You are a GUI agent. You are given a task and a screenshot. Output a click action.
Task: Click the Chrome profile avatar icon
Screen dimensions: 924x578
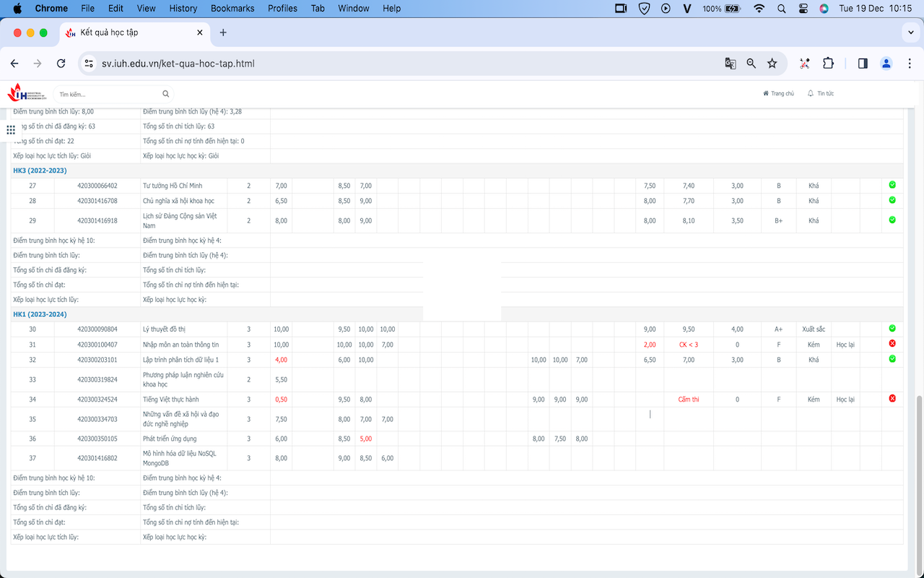pos(886,64)
